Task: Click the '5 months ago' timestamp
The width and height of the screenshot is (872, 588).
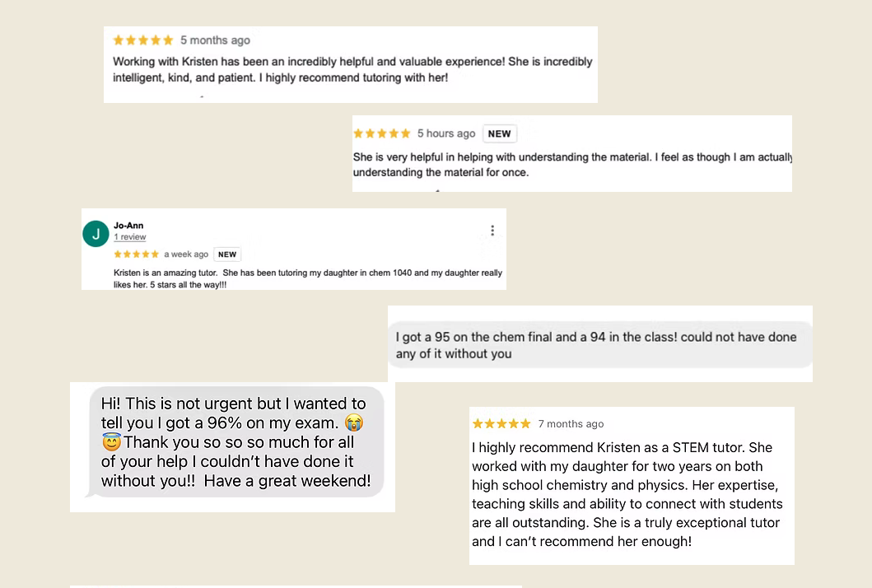Action: tap(215, 40)
